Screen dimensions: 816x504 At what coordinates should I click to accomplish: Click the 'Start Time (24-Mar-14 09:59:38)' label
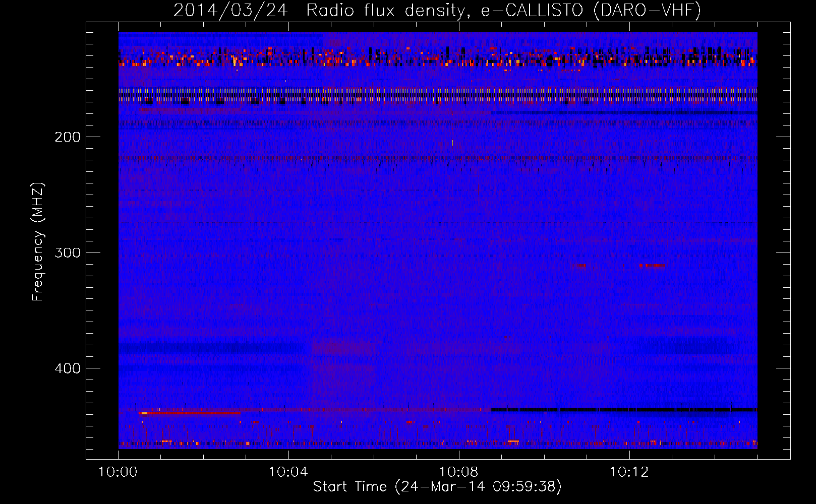coord(437,487)
